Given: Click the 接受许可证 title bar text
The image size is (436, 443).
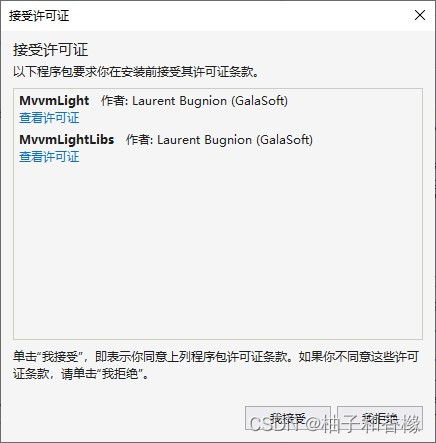Looking at the screenshot, I should (x=39, y=16).
